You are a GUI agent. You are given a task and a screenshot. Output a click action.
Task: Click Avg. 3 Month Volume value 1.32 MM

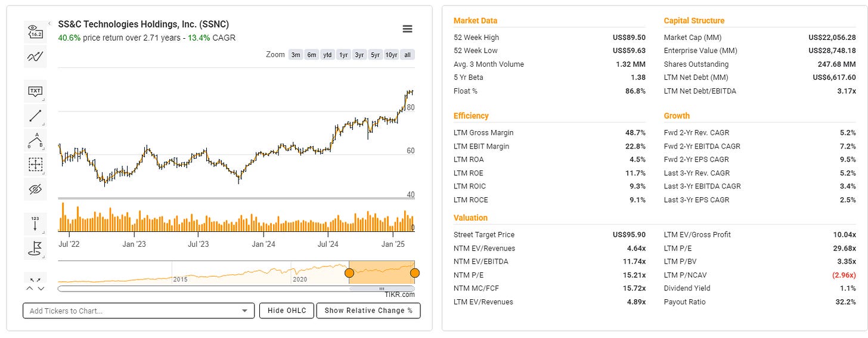tap(631, 64)
